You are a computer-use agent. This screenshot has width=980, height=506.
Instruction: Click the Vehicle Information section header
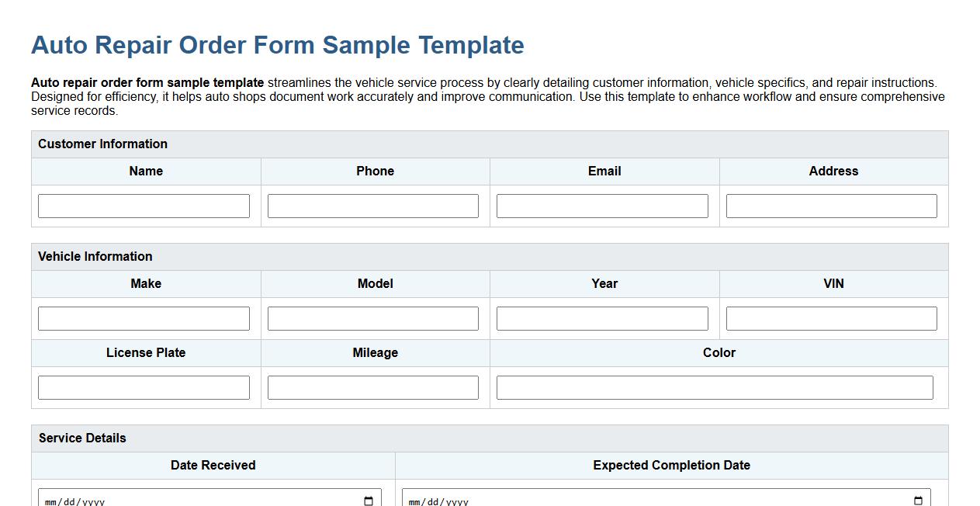pyautogui.click(x=96, y=256)
